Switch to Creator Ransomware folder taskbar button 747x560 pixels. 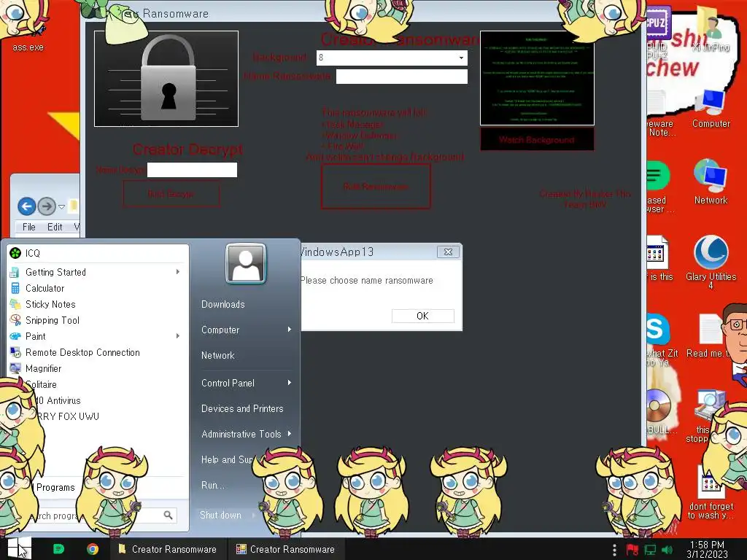click(x=168, y=549)
